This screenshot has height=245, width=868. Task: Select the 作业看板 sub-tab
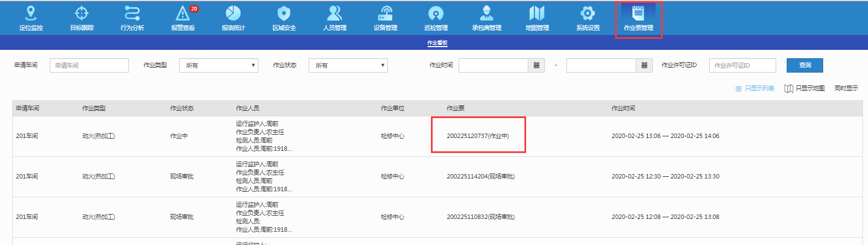click(x=437, y=43)
